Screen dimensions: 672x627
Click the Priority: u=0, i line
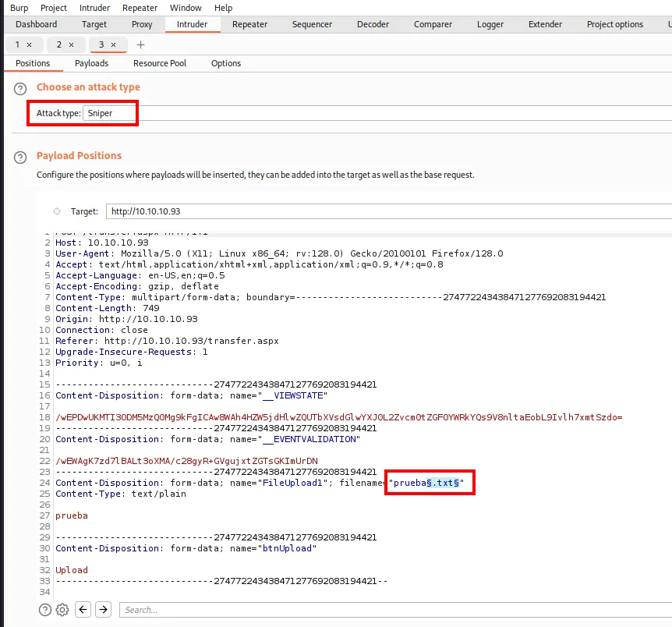tap(99, 363)
